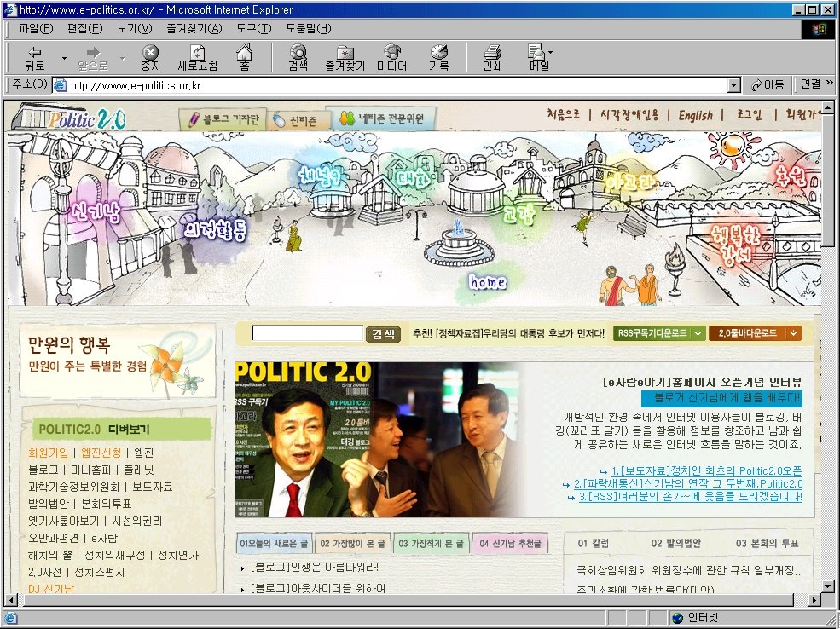This screenshot has width=840, height=629.
Task: Expand the address bar dropdown arrow
Action: point(733,85)
